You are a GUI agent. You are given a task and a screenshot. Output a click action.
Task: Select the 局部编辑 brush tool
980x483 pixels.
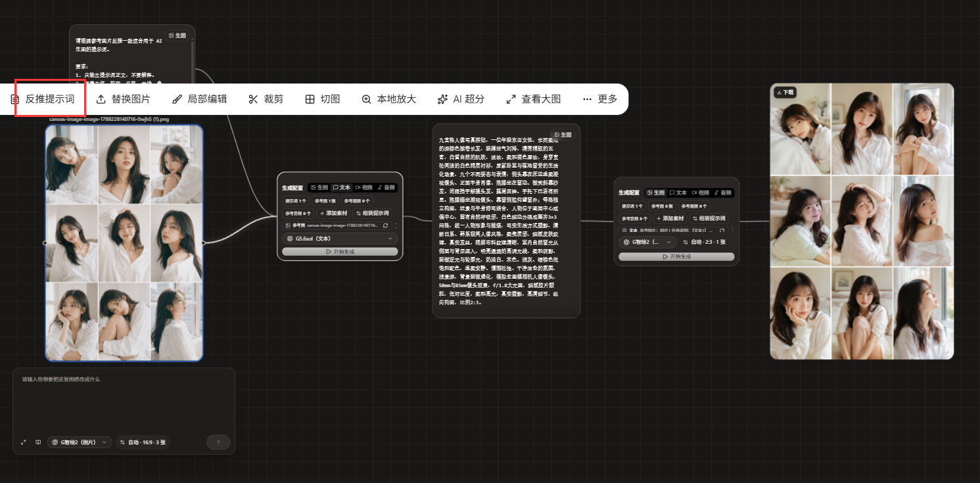200,99
